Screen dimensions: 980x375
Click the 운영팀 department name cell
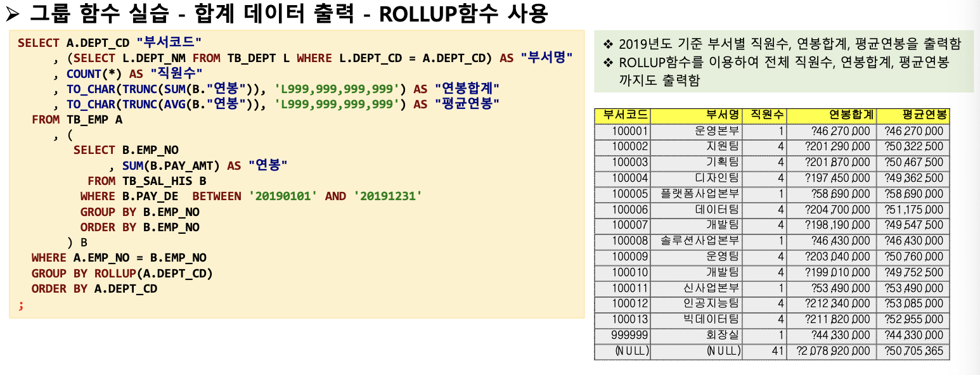pos(696,257)
